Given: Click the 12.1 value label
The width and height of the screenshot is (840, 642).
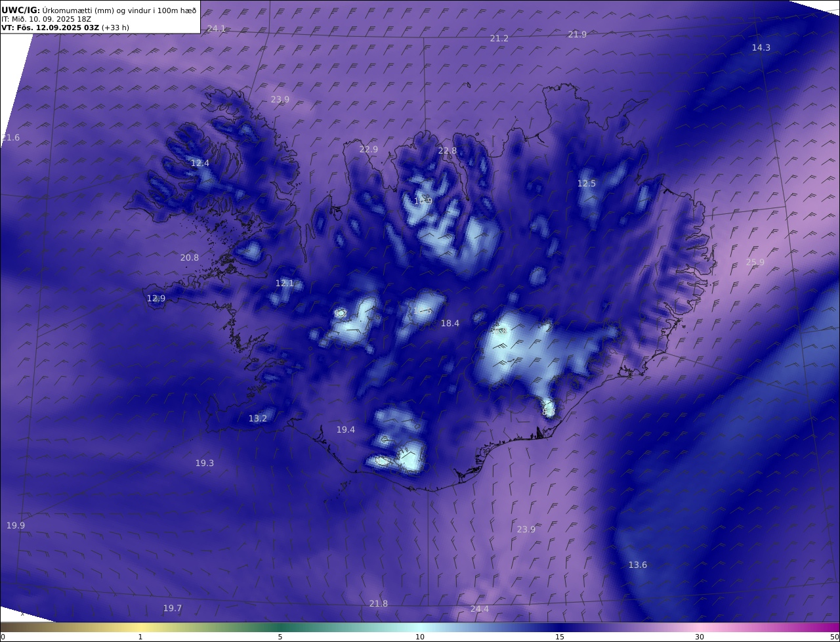Looking at the screenshot, I should tap(285, 284).
